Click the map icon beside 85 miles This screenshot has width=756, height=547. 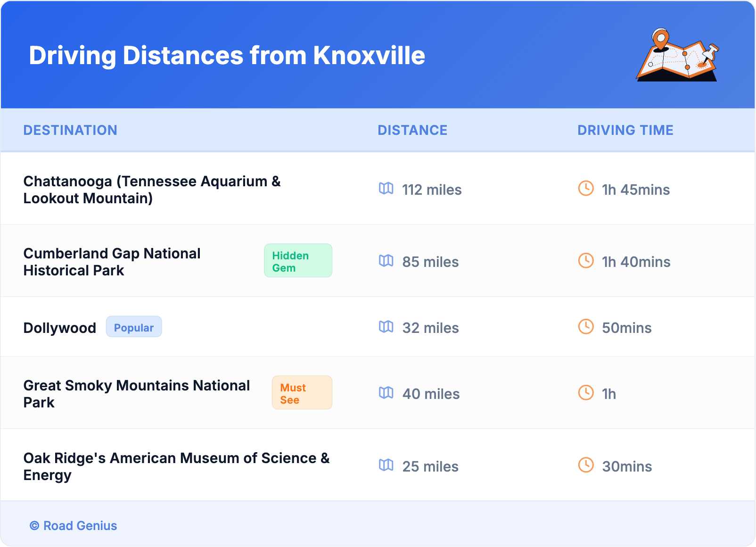tap(386, 261)
